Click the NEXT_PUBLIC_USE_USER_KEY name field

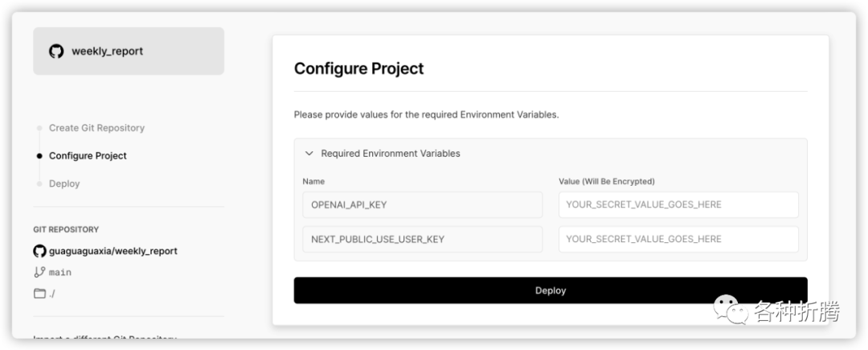point(422,239)
